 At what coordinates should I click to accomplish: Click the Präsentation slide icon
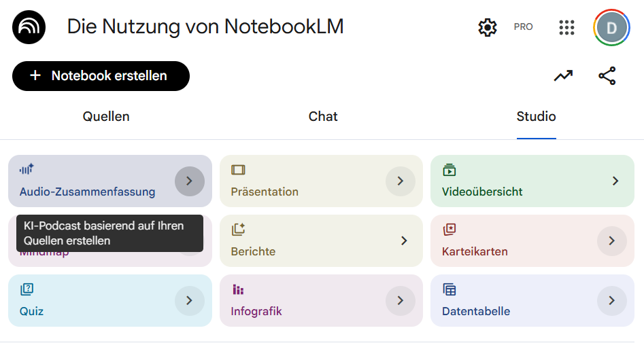pos(238,170)
